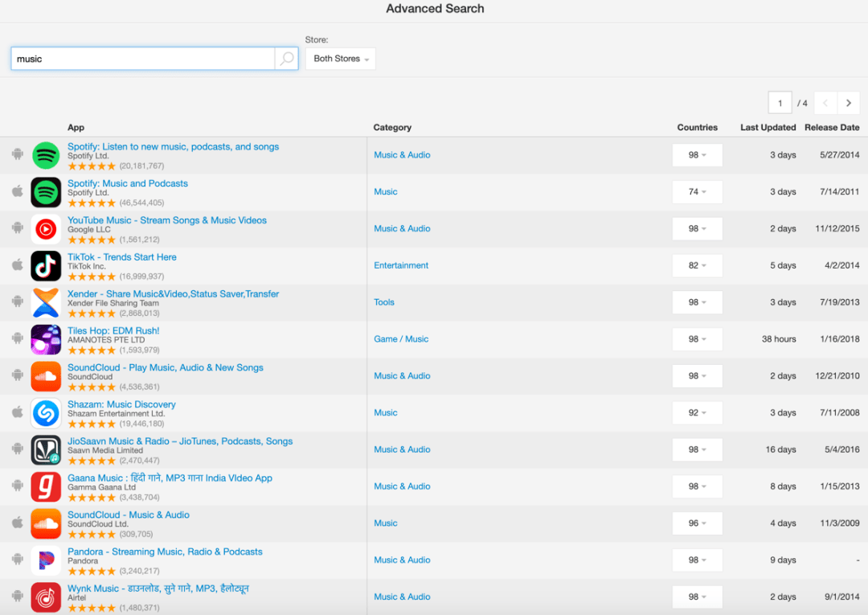This screenshot has width=868, height=615.
Task: Click the Tools category link
Action: point(384,302)
